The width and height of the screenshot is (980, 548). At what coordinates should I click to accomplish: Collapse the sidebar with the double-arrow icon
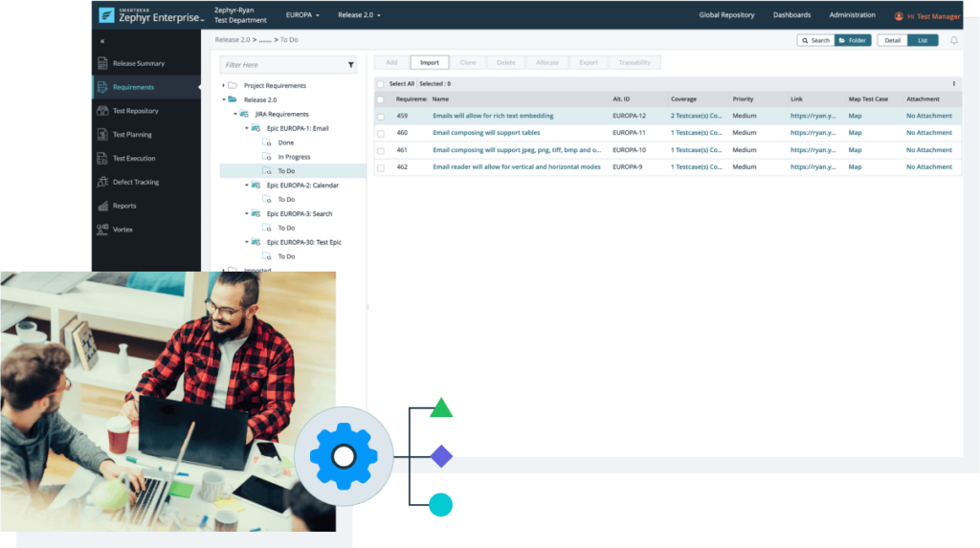[x=102, y=41]
